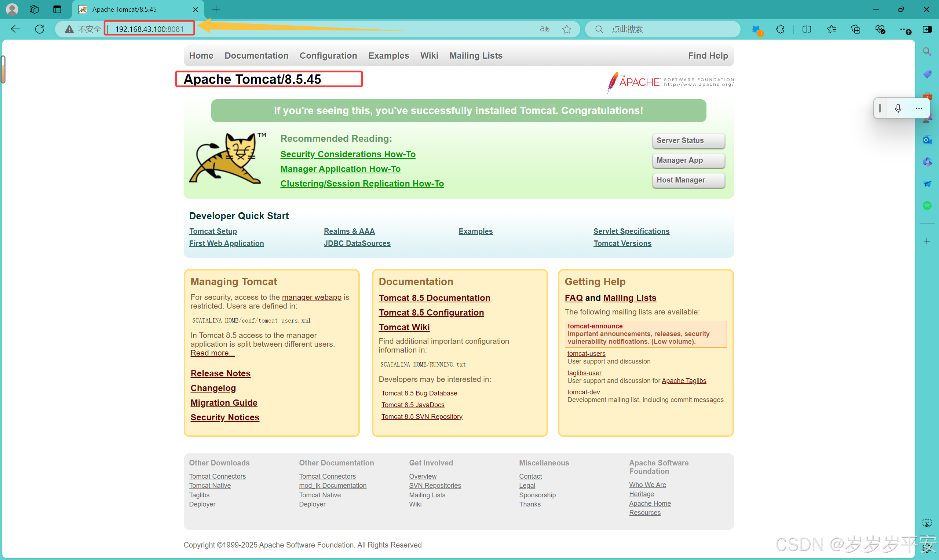Viewport: 939px width, 560px height.
Task: Open sidebar search magnifier icon
Action: coord(927,51)
